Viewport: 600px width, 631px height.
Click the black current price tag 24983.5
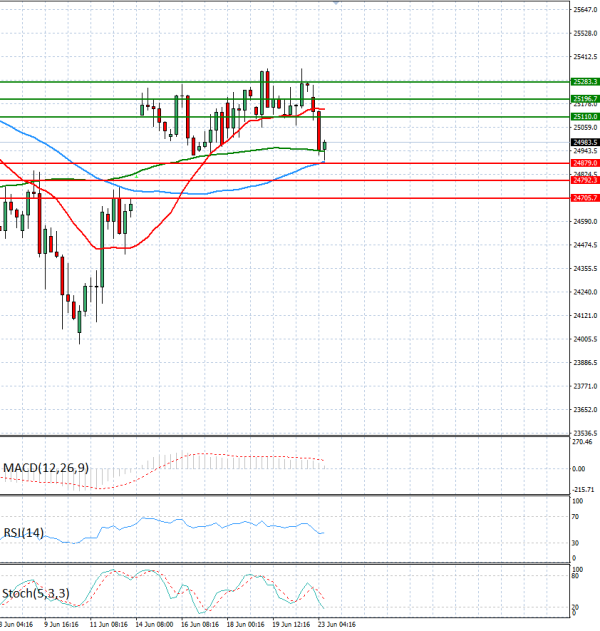click(585, 142)
